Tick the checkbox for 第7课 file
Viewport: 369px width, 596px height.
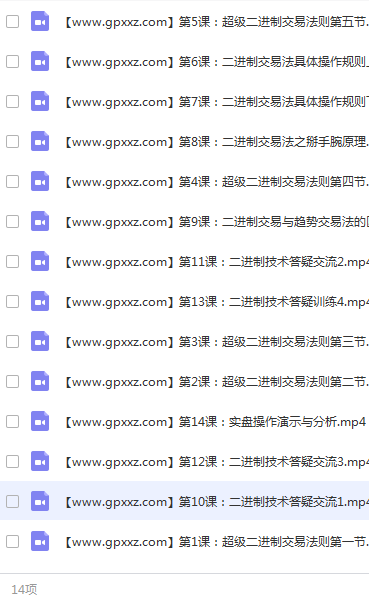coord(13,101)
